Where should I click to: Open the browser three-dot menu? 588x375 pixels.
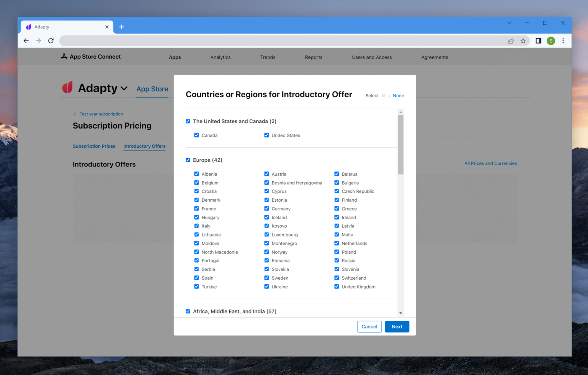point(563,41)
